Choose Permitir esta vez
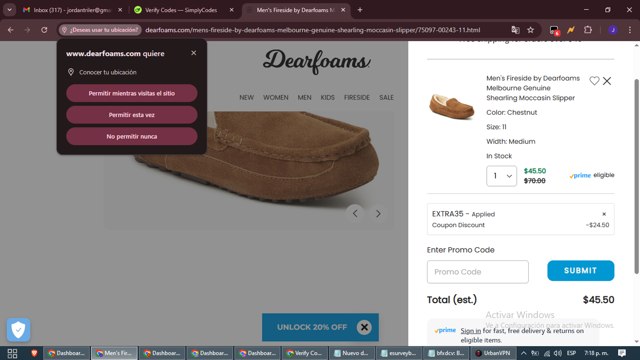Image resolution: width=640 pixels, height=360 pixels. click(131, 115)
